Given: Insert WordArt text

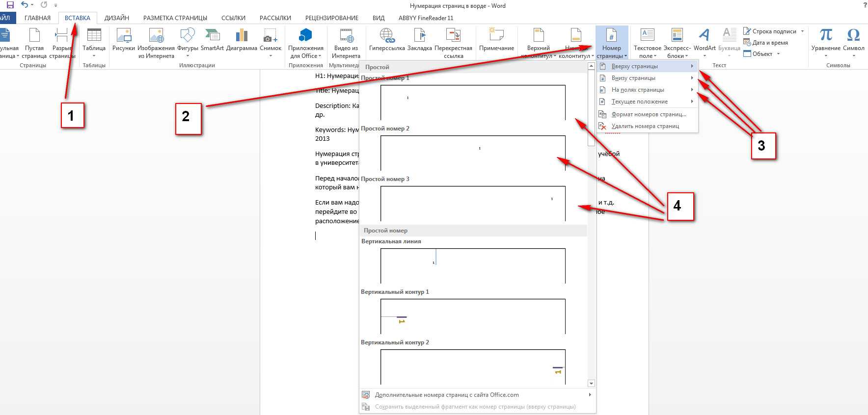Looking at the screenshot, I should pyautogui.click(x=705, y=43).
